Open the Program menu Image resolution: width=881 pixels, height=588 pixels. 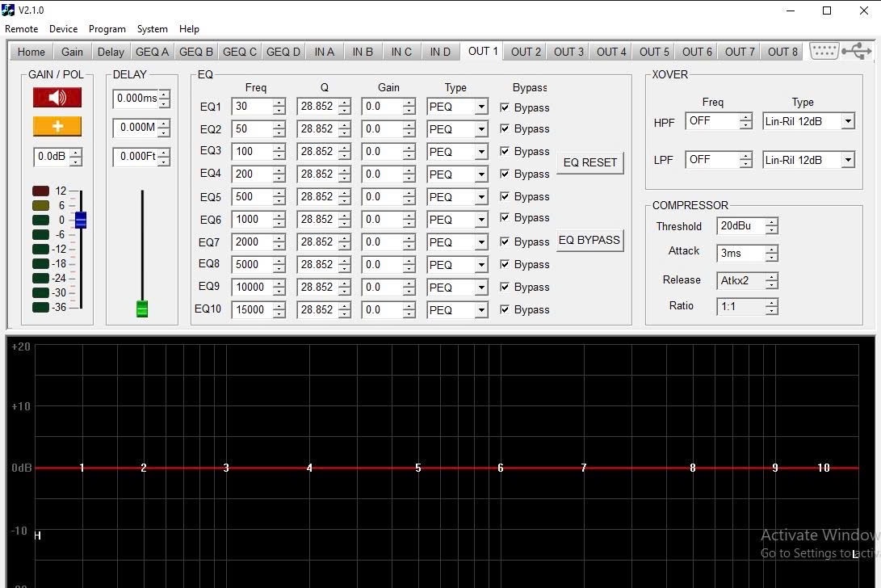[107, 29]
